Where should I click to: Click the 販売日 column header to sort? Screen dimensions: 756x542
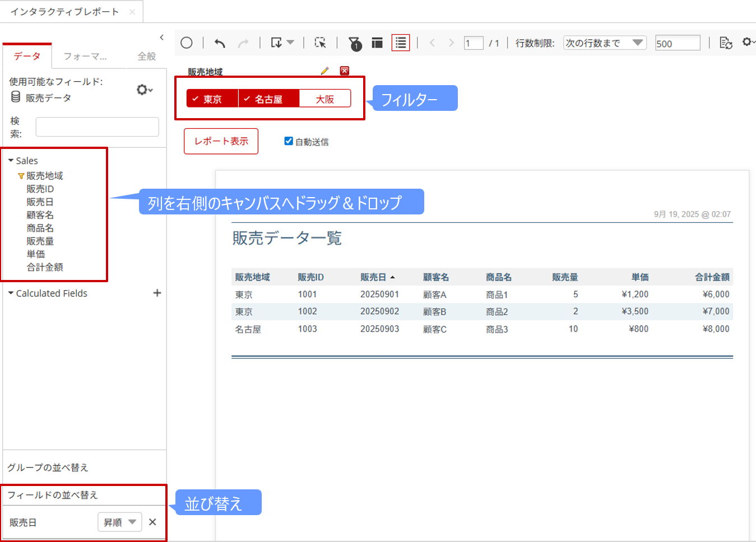coord(373,277)
